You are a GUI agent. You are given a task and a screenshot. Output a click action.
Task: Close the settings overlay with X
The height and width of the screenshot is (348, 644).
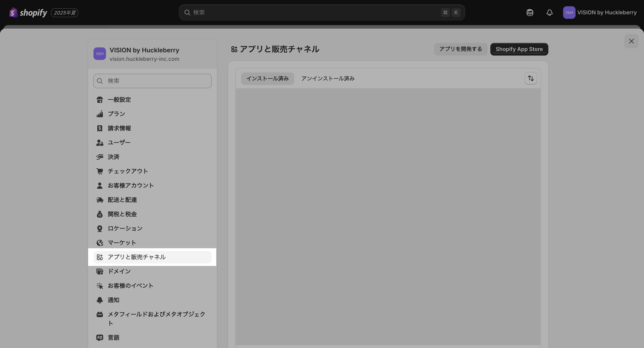click(631, 41)
